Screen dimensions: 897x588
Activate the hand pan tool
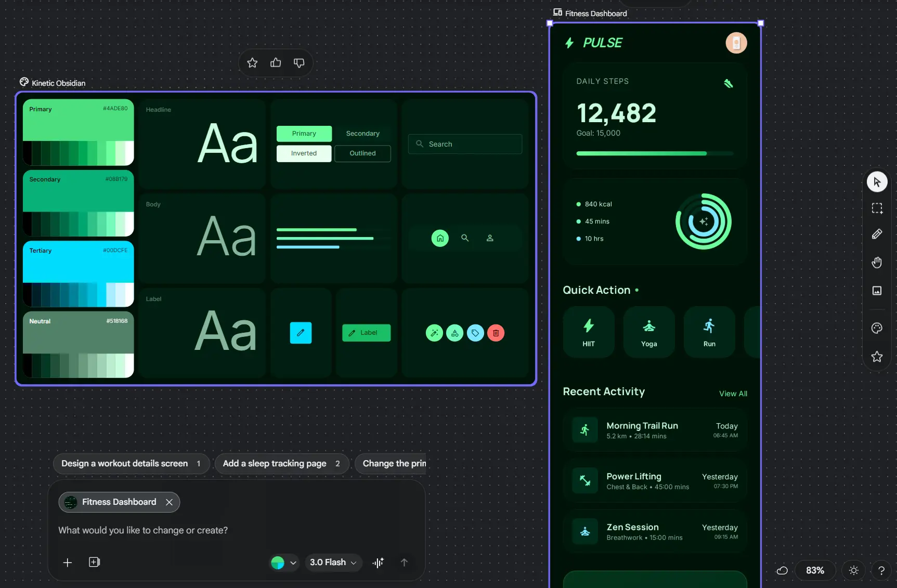click(x=877, y=263)
